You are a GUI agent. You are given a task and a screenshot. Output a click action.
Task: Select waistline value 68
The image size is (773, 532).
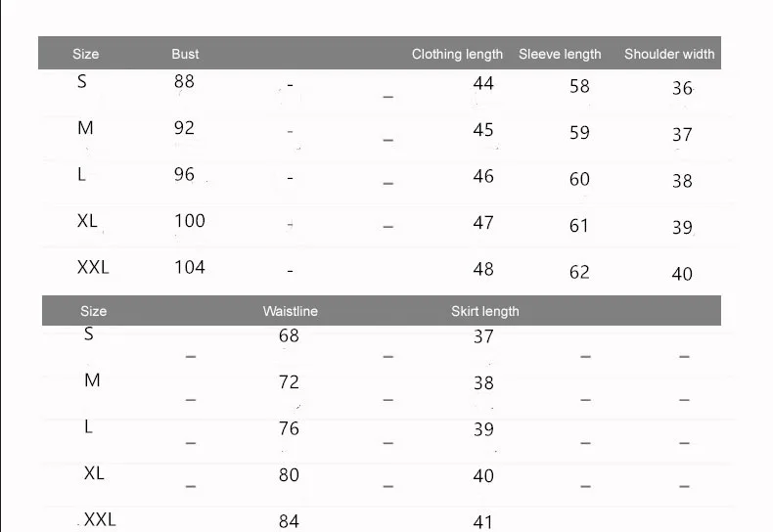pyautogui.click(x=289, y=335)
